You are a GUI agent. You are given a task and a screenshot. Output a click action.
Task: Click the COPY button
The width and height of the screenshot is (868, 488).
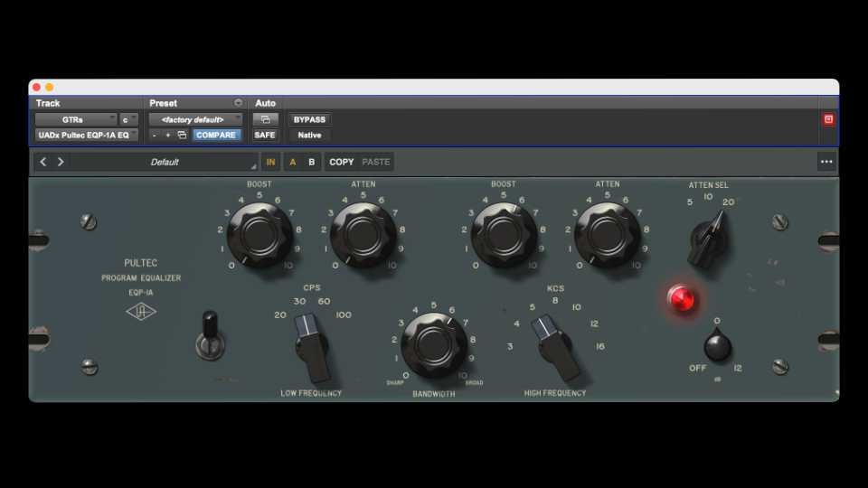342,162
